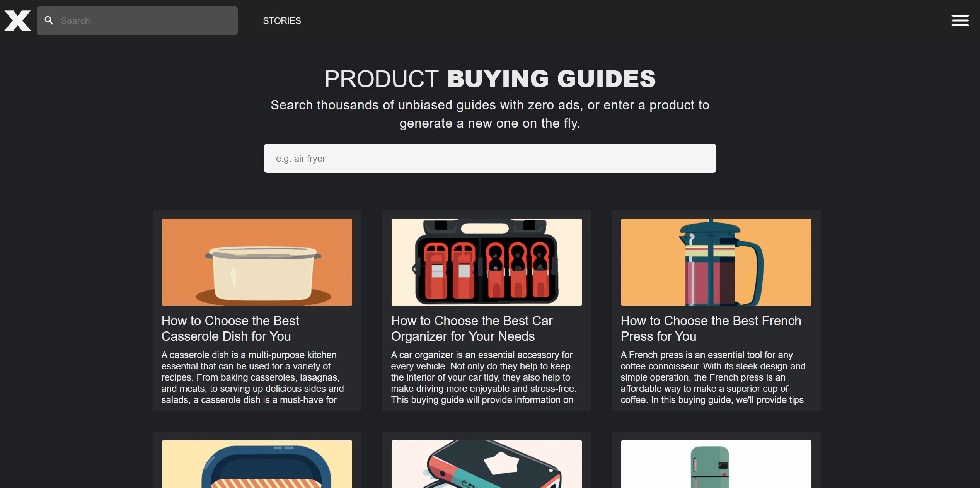Open the STORIES menu item
This screenshot has width=980, height=488.
coord(282,20)
